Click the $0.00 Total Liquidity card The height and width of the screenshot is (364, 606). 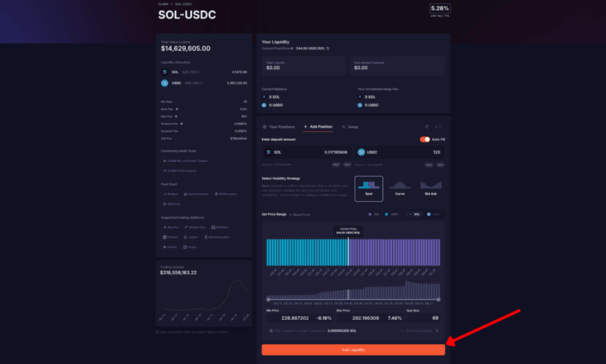point(304,66)
